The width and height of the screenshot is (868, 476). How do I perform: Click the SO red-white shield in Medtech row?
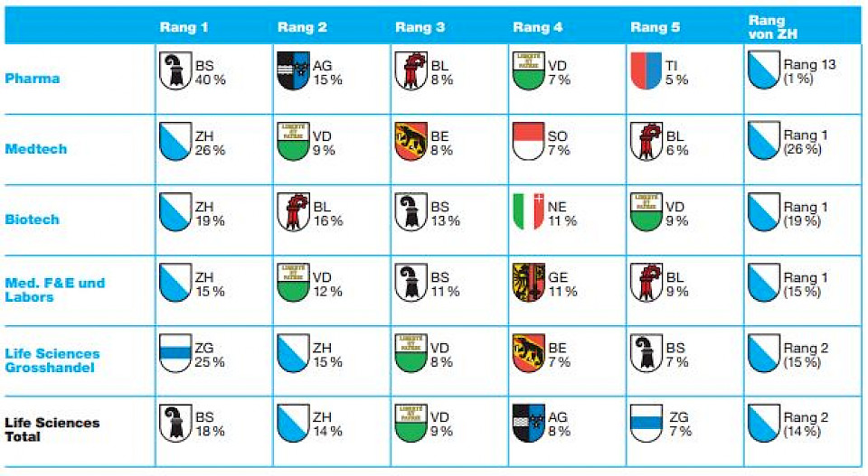[528, 142]
